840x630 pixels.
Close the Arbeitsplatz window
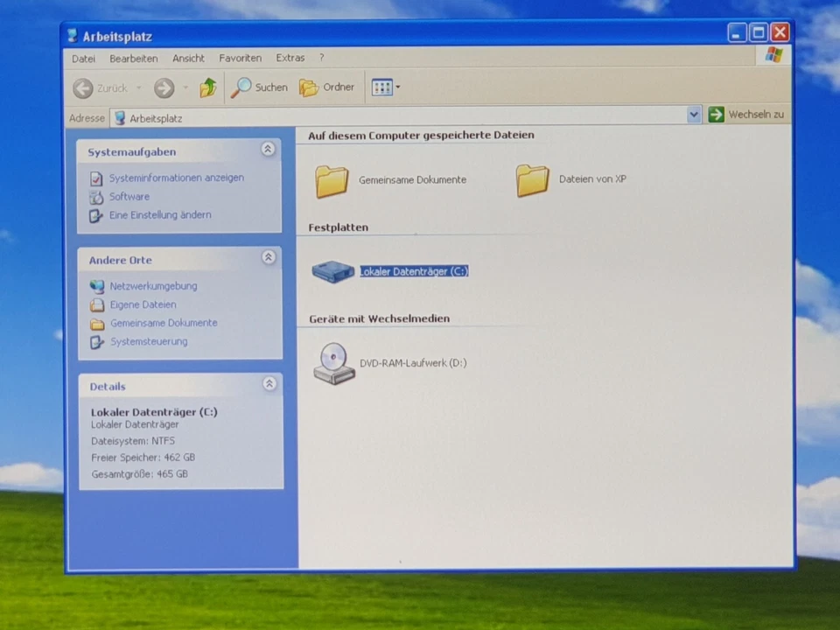780,32
